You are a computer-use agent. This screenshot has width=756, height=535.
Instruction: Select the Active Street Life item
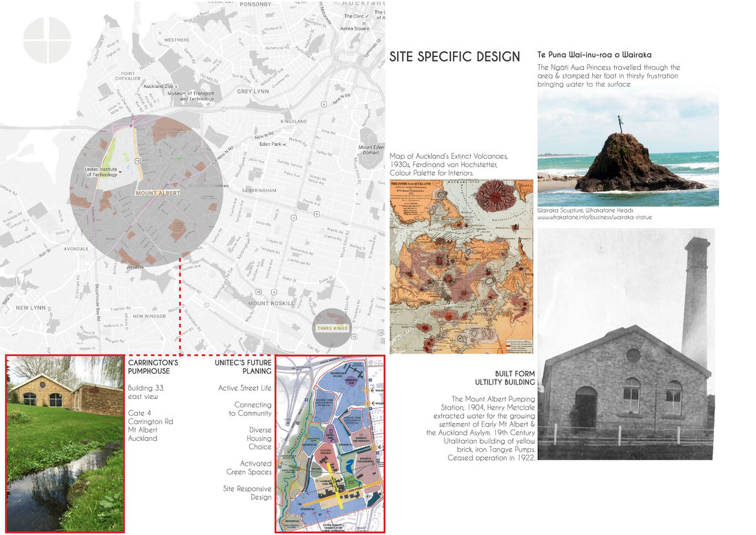pyautogui.click(x=245, y=388)
